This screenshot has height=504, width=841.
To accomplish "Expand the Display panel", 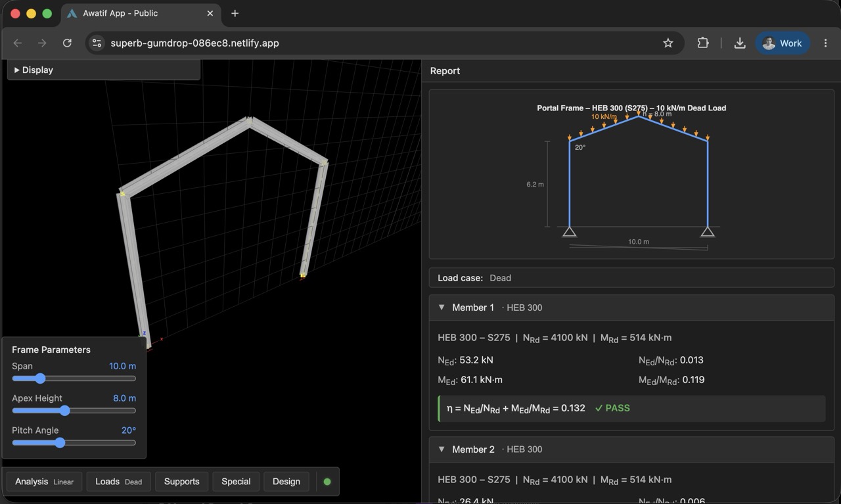I will (x=103, y=70).
